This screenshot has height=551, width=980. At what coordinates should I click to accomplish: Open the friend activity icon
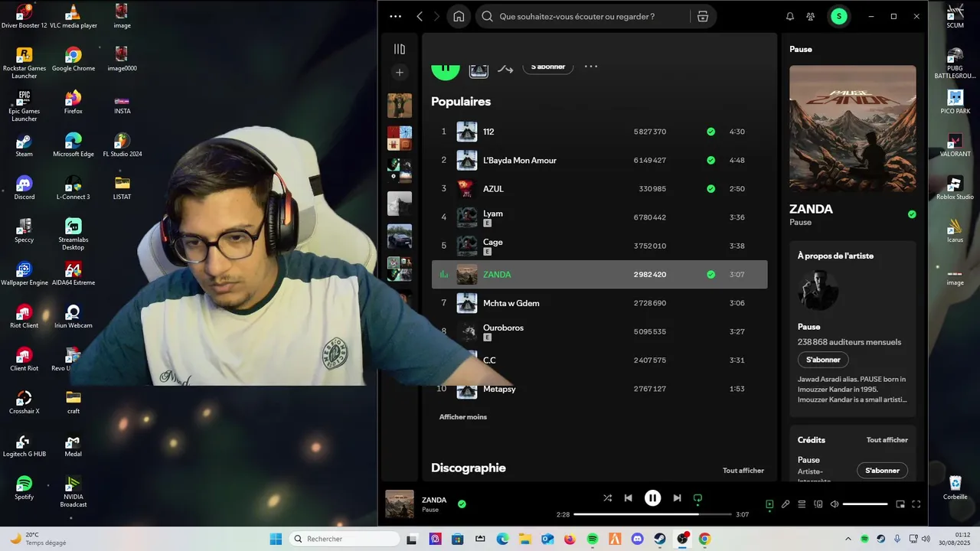(812, 16)
